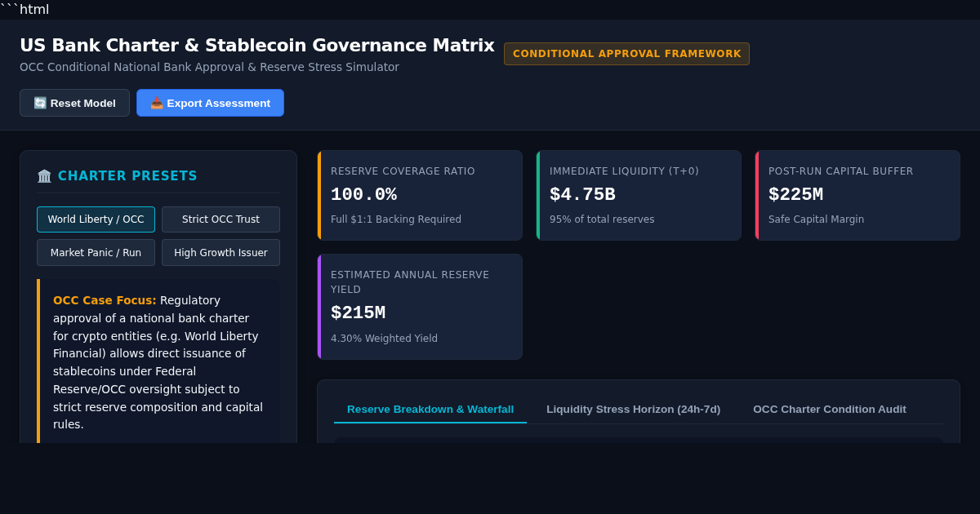Click the Post-Run Capital Buffer card

[857, 196]
